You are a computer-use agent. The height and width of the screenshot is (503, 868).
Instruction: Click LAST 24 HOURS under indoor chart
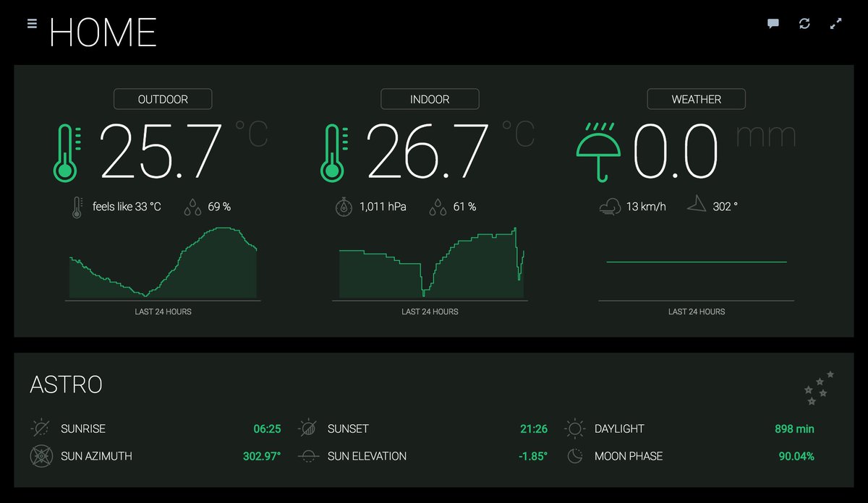click(x=430, y=312)
